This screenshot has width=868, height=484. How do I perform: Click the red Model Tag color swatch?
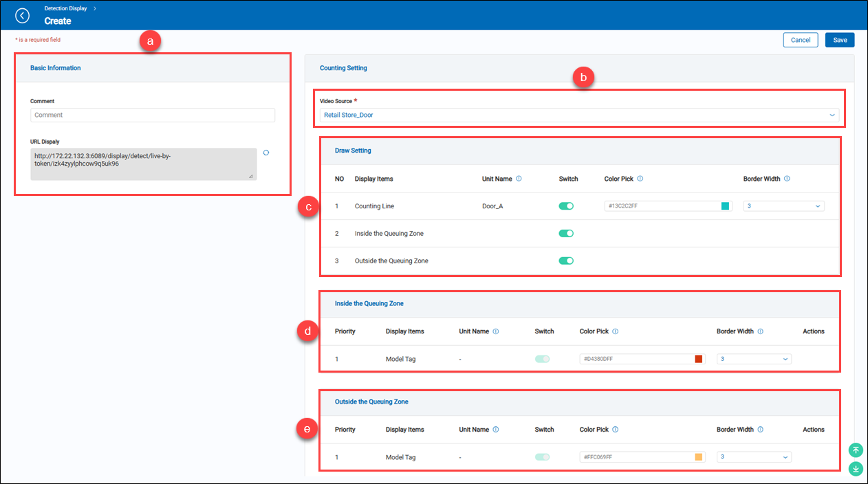click(x=699, y=359)
